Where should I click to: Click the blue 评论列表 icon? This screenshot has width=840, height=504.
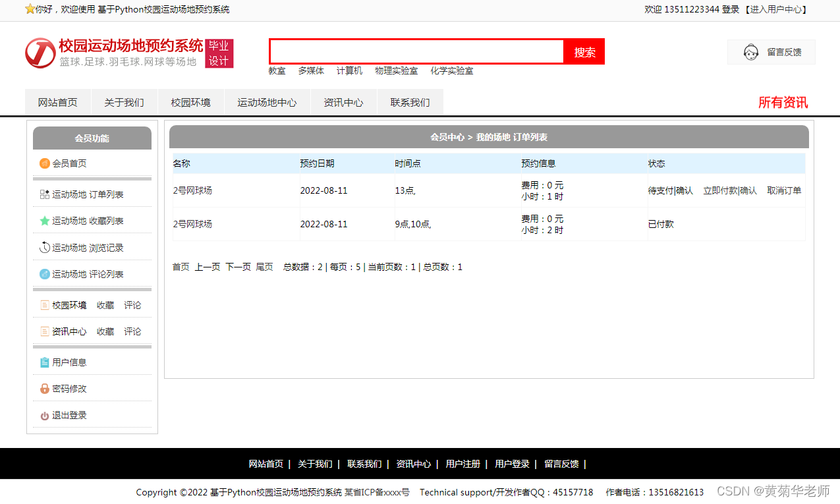pyautogui.click(x=45, y=274)
